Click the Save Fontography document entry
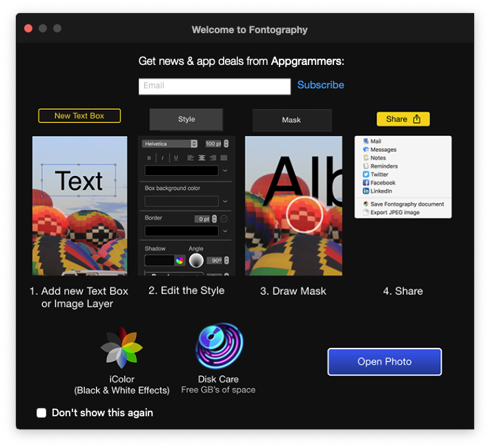490x448 pixels. pyautogui.click(x=404, y=204)
